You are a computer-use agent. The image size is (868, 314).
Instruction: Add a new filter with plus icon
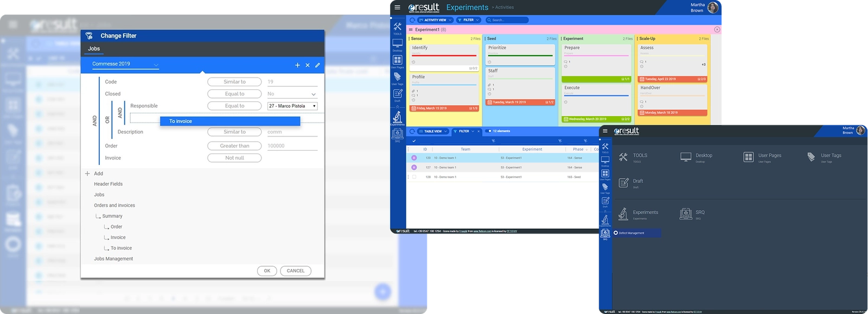point(297,65)
